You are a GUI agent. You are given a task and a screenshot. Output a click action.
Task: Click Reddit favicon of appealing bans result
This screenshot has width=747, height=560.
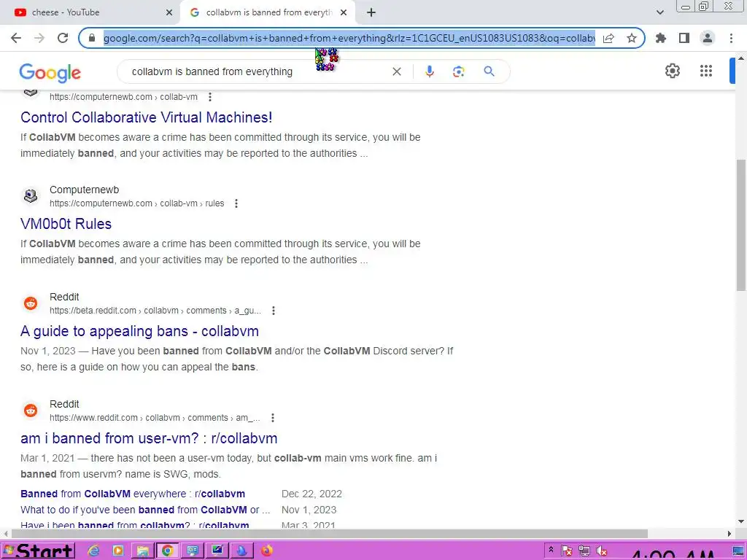click(x=31, y=303)
